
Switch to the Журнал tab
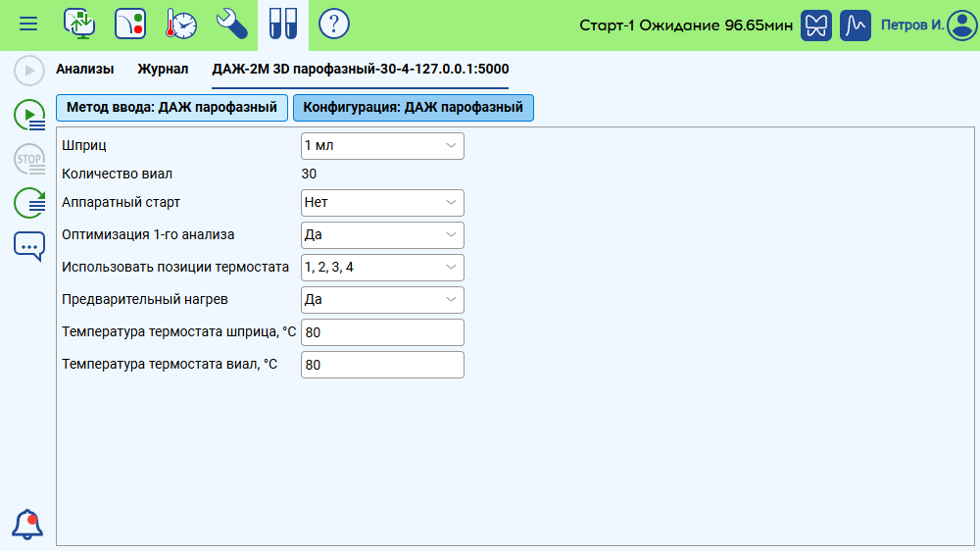click(x=163, y=70)
